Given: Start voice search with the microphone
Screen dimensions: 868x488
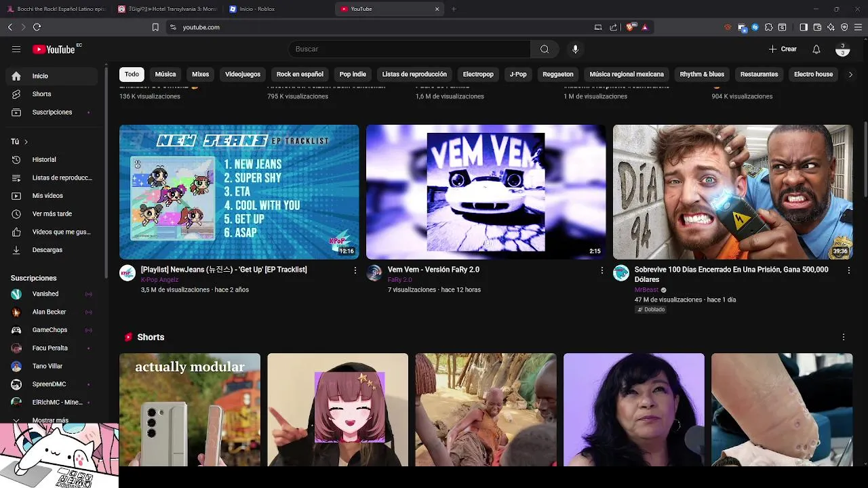Looking at the screenshot, I should pyautogui.click(x=575, y=49).
